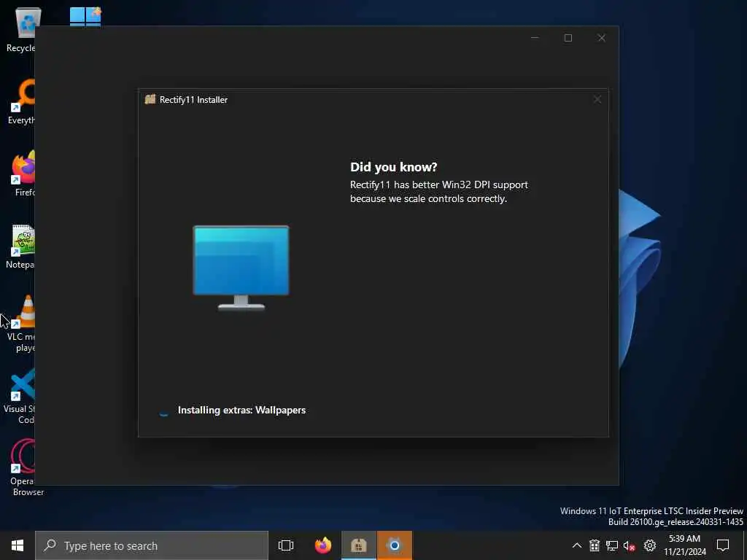Select the Rectify11 Installer taskbar button
Screen dimensions: 747x560
tap(359, 545)
